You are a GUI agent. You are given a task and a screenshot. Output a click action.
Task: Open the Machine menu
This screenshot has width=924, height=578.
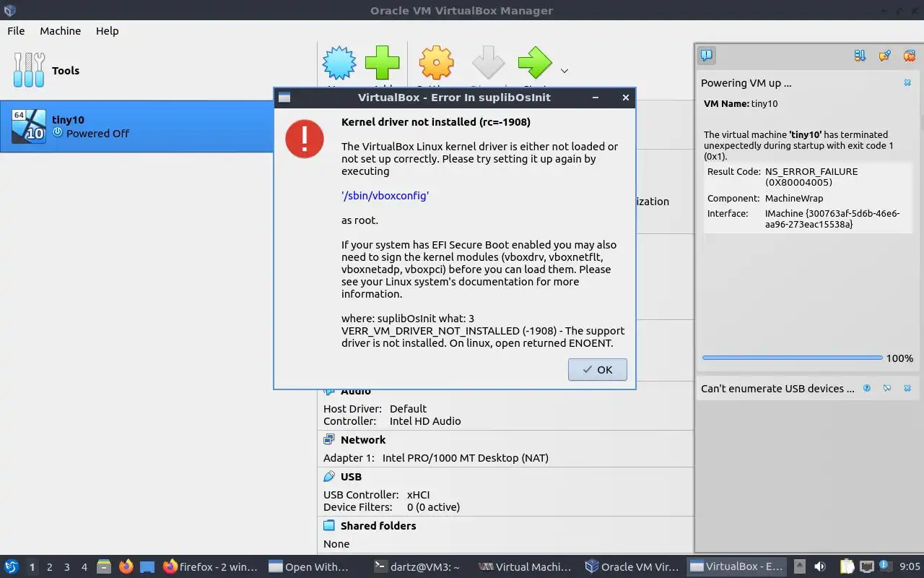click(61, 31)
